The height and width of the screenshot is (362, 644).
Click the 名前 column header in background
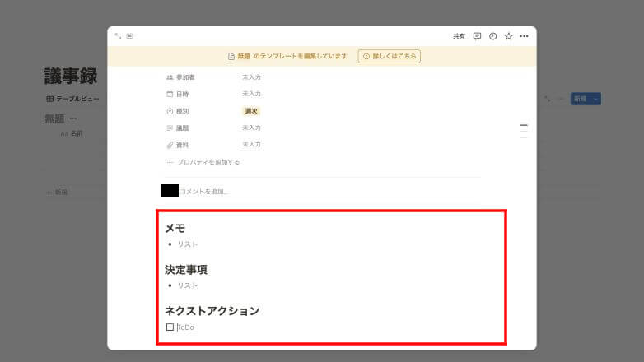tap(72, 134)
